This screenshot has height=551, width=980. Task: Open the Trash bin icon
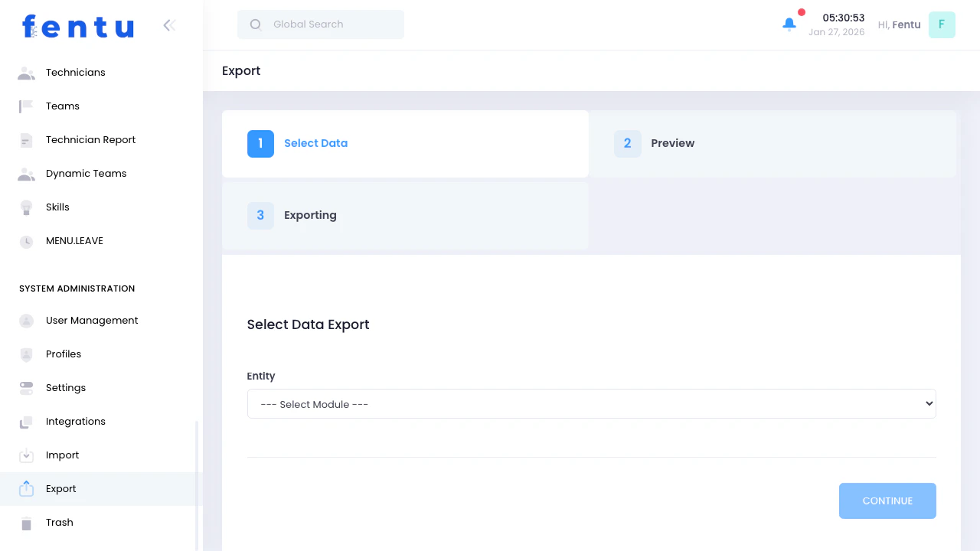pos(26,522)
